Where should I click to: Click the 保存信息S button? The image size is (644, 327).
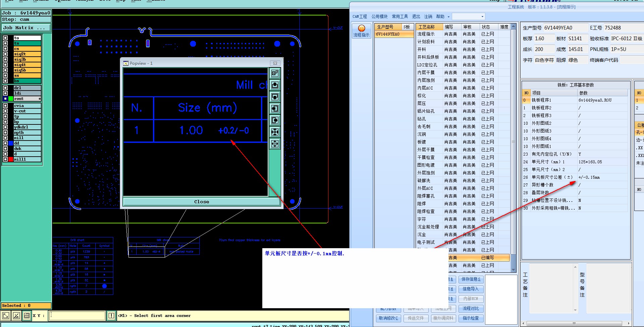coord(471,279)
